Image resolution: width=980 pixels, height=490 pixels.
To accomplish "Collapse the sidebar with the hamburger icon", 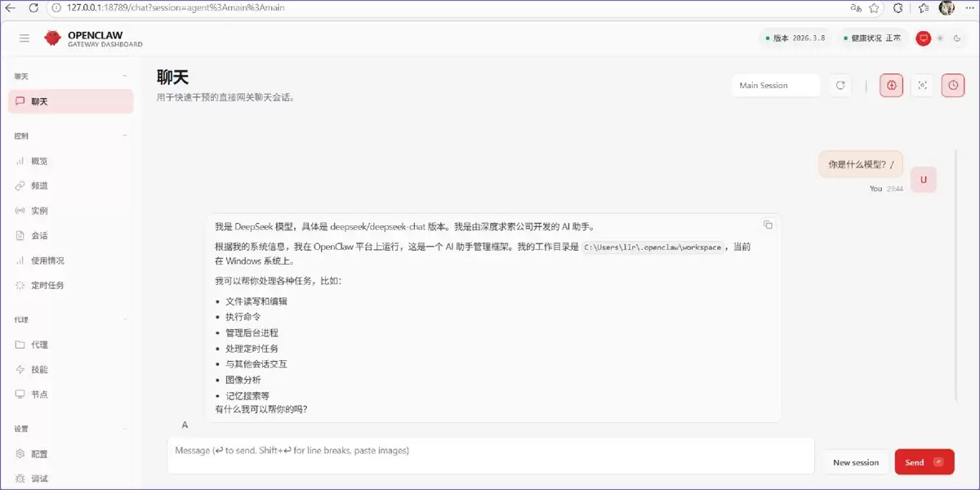I will tap(24, 38).
